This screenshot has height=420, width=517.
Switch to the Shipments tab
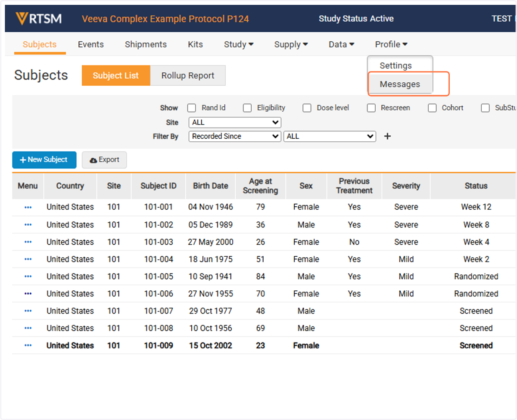coord(146,44)
